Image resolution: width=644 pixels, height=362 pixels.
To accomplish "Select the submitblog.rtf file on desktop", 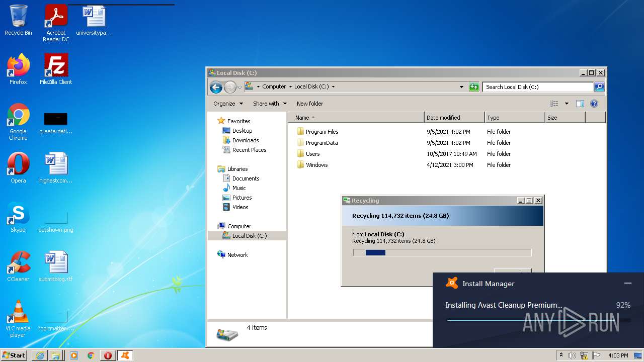I will (x=56, y=266).
